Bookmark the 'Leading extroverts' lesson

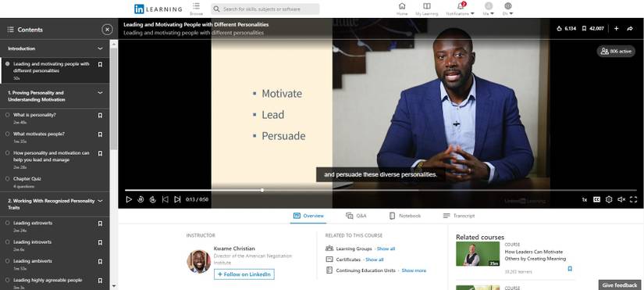(x=100, y=224)
